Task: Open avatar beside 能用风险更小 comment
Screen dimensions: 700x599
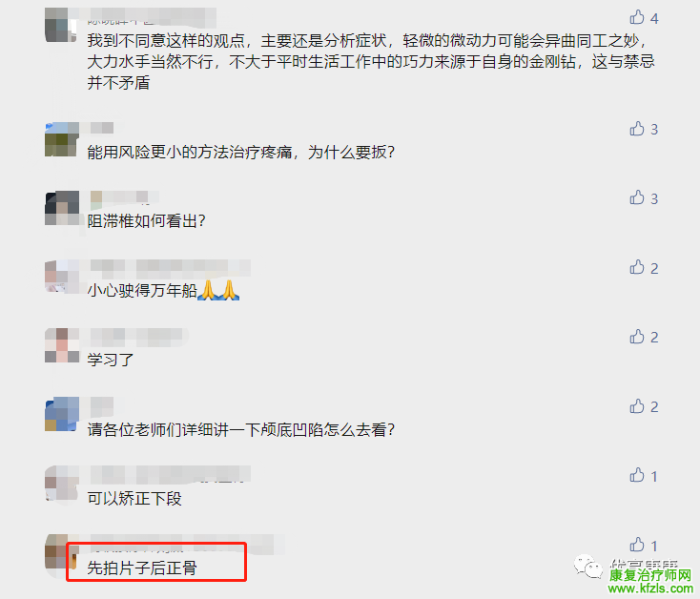Action: tap(62, 139)
